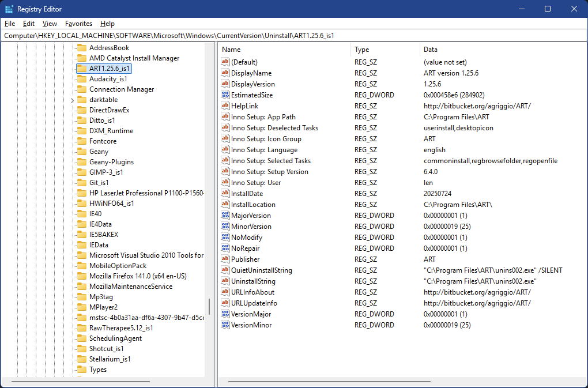Open the Favorites menu
588x388 pixels.
pyautogui.click(x=78, y=24)
